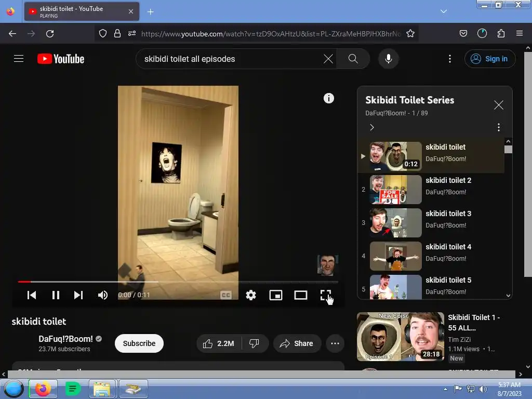Save page to Pocket
Screen dimensions: 532x399
point(463,33)
